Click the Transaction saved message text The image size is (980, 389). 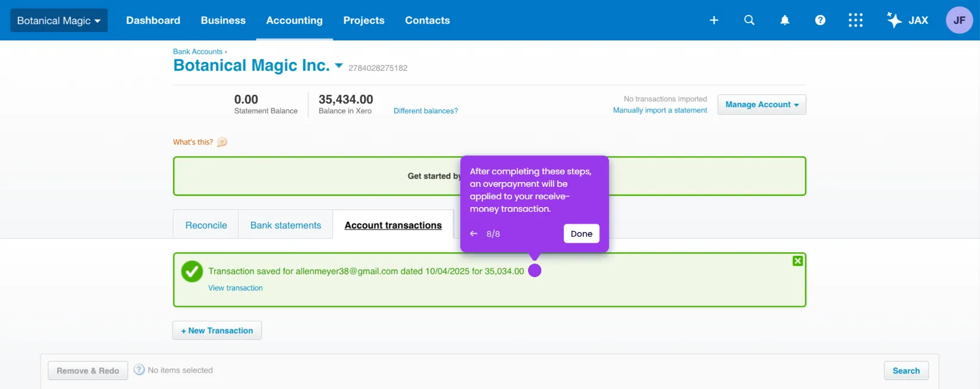[x=366, y=271]
